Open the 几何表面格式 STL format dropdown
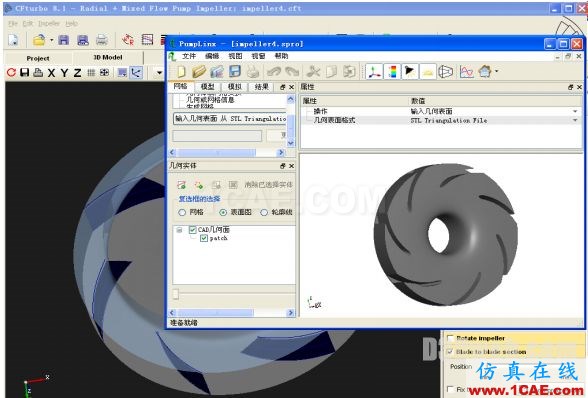The height and width of the screenshot is (398, 588). point(575,120)
